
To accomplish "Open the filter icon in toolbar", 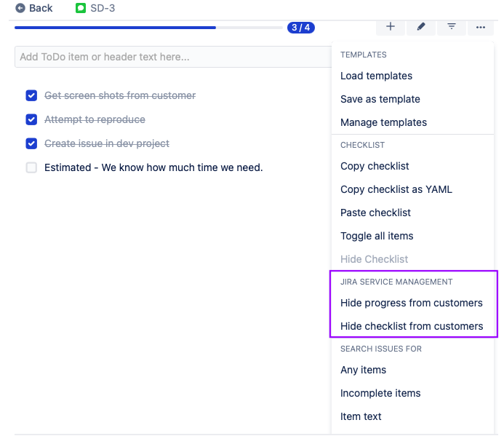I will pyautogui.click(x=452, y=26).
